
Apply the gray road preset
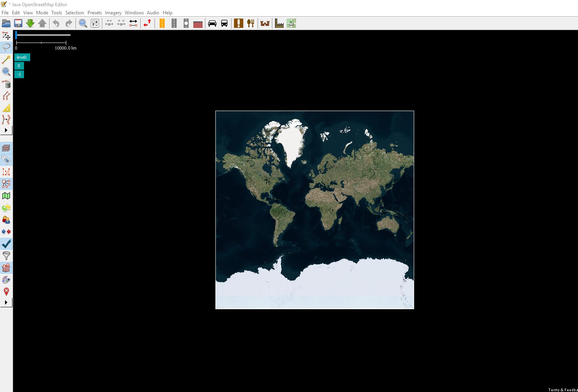(x=174, y=24)
